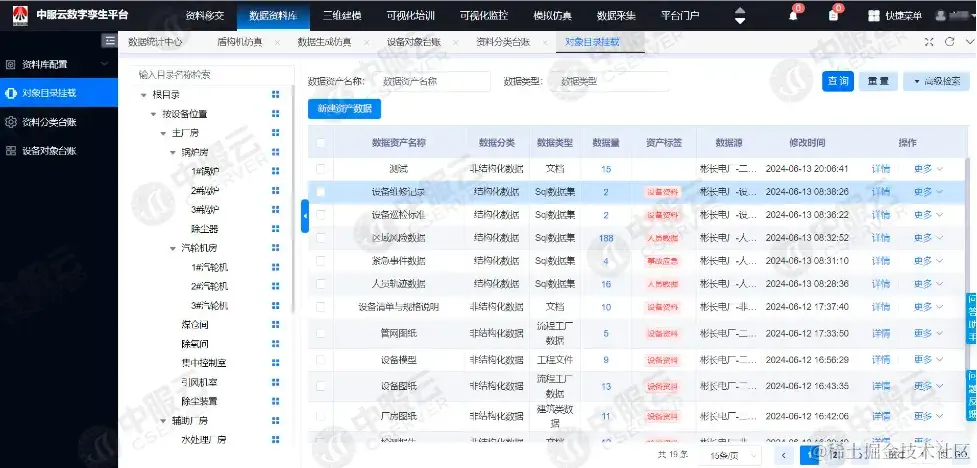Image resolution: width=977 pixels, height=468 pixels.
Task: Open the notification bell icon
Action: [x=793, y=16]
